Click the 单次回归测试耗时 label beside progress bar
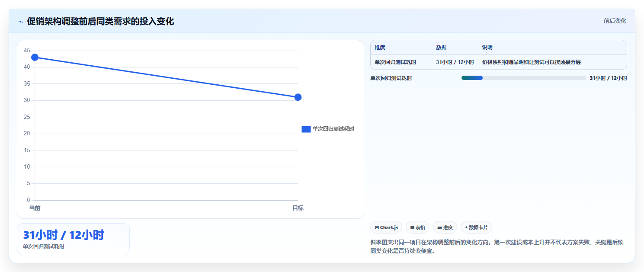644x272 pixels. click(x=391, y=78)
